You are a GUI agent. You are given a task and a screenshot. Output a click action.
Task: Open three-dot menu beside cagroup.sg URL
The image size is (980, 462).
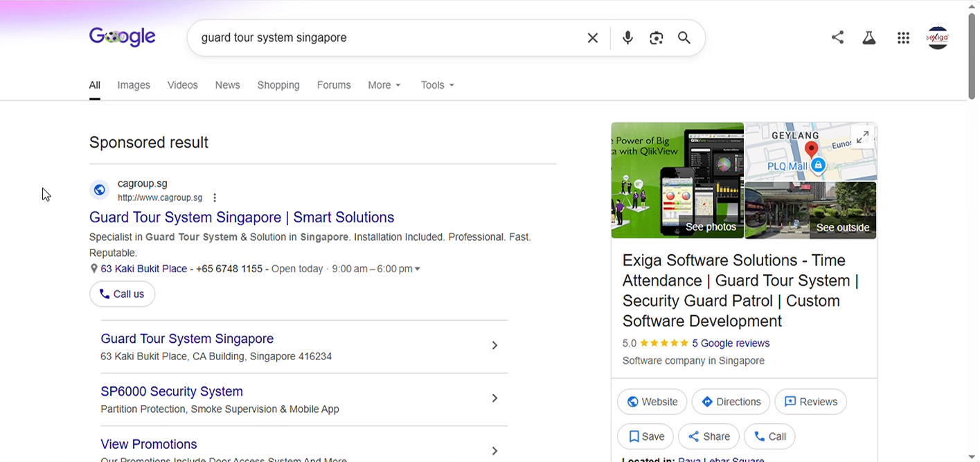click(215, 197)
